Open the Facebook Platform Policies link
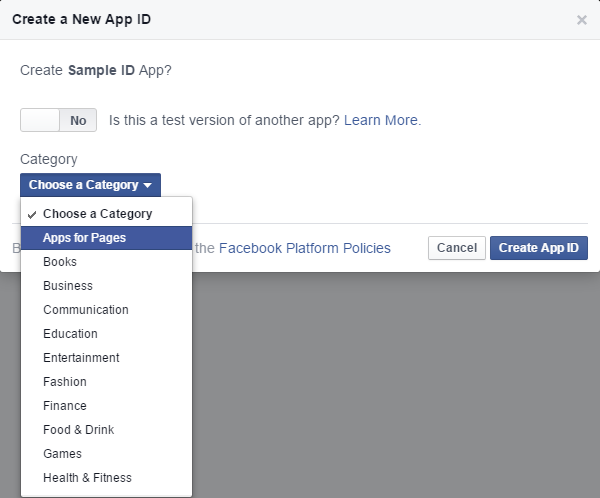600x498 pixels. point(305,248)
